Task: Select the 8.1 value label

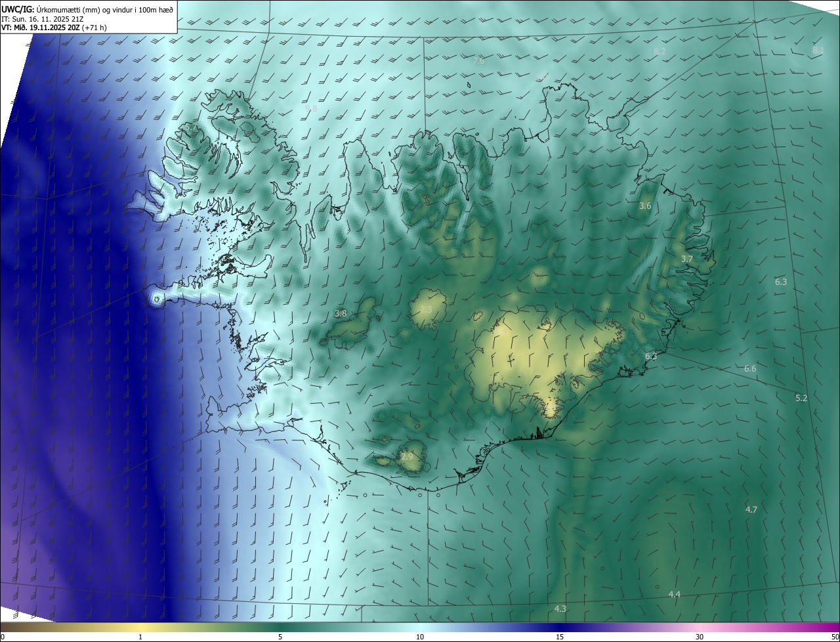Action: pos(818,50)
